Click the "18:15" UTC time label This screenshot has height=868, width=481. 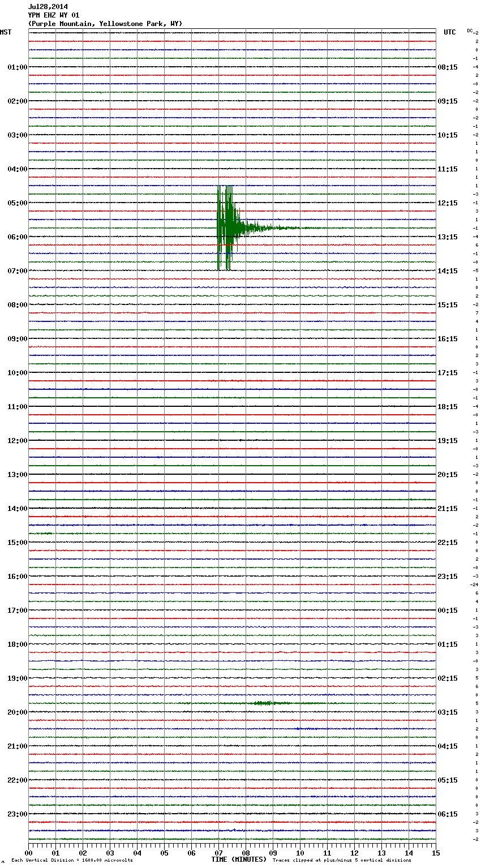coord(448,407)
